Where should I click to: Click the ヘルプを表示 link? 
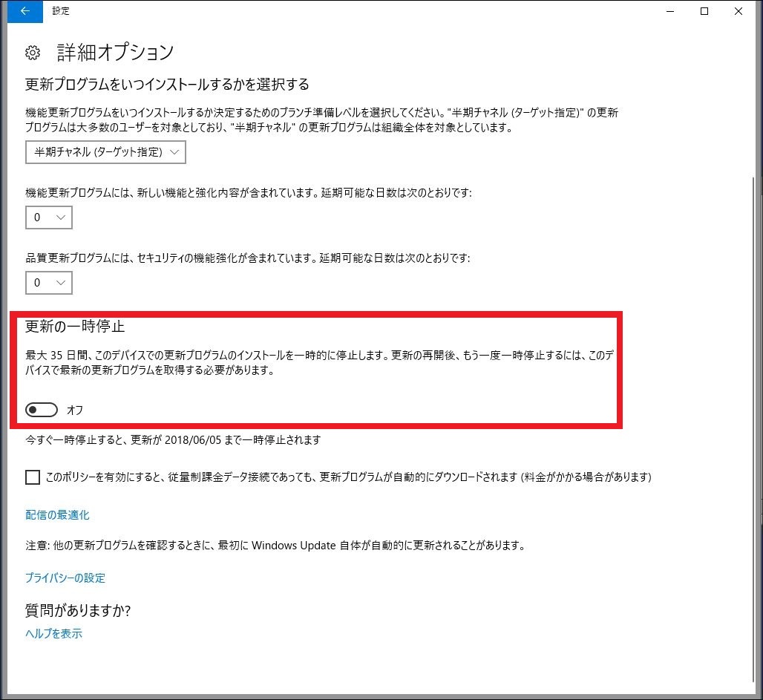point(53,633)
